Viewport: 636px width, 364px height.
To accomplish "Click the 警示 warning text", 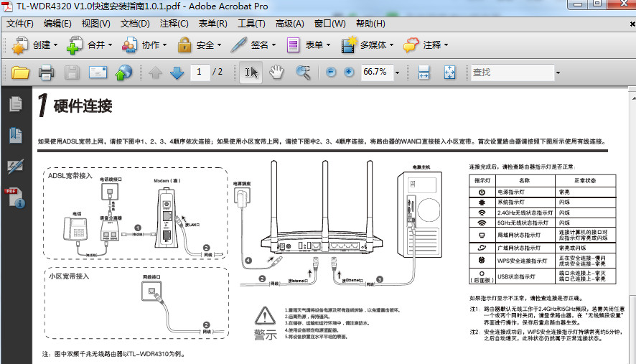I will coord(266,335).
